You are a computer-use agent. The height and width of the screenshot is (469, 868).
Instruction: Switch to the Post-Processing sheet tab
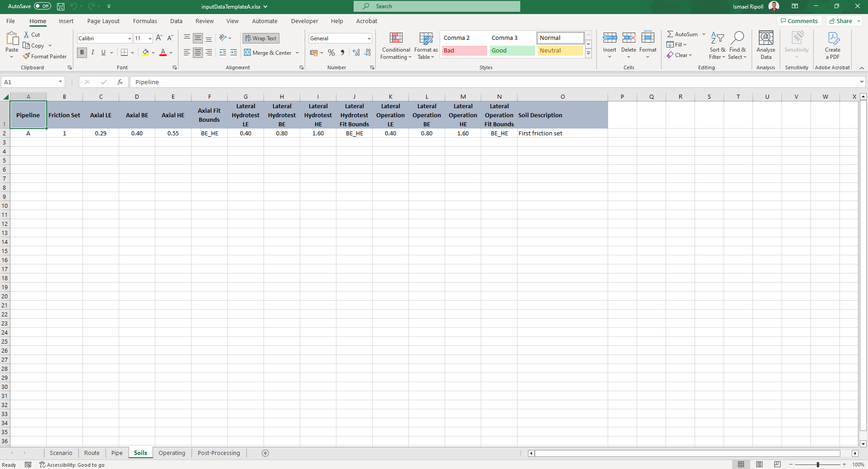pyautogui.click(x=219, y=453)
